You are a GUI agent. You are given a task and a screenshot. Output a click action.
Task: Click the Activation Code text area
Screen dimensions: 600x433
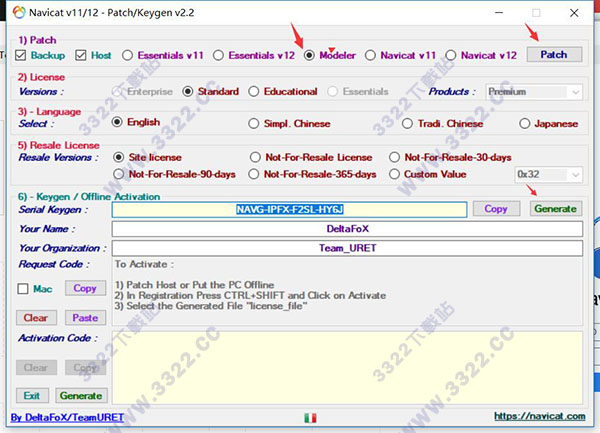point(347,368)
